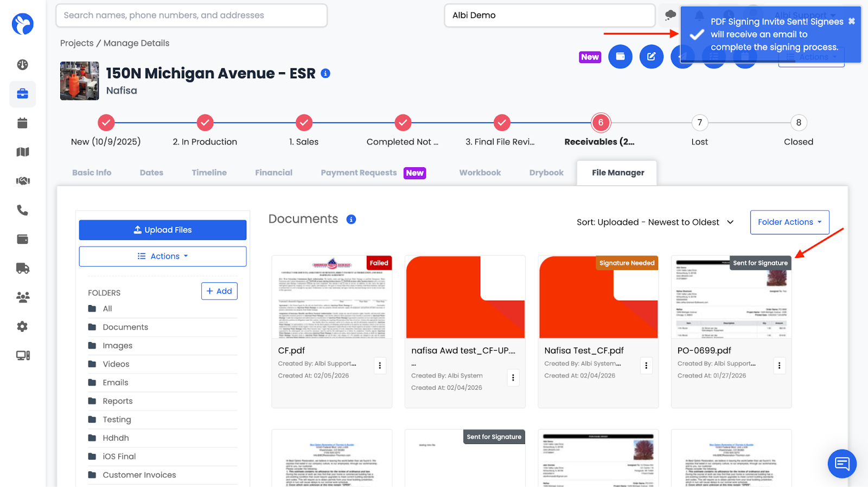Select the Lost stage marker
868x487 pixels.
[x=699, y=123]
